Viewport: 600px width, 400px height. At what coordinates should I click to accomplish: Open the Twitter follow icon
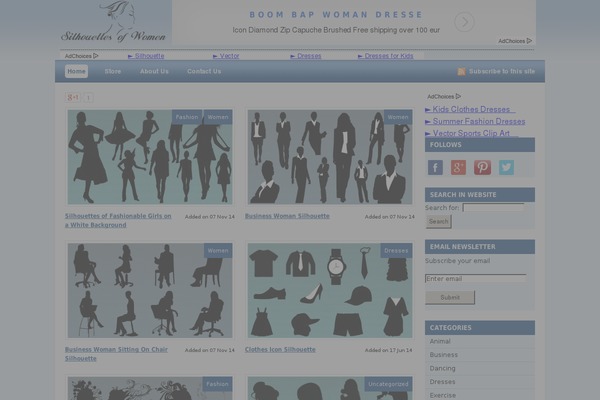(506, 167)
